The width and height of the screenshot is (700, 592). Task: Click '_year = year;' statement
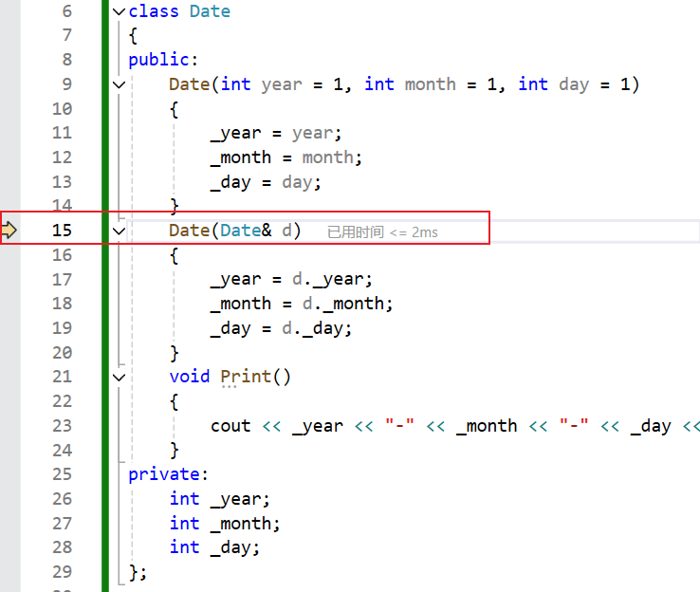(276, 133)
